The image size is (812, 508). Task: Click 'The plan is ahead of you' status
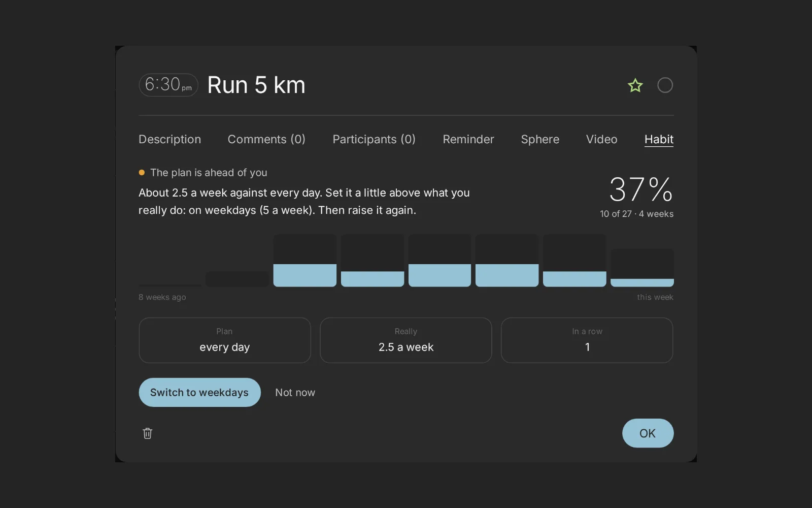[209, 173]
